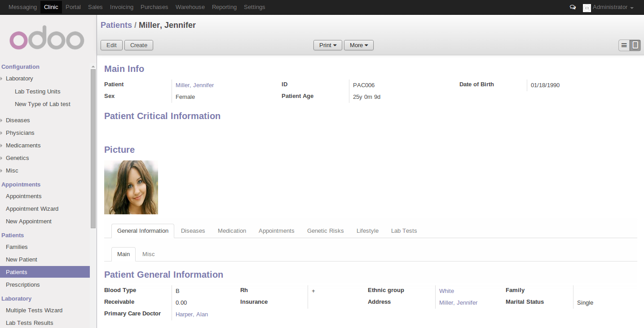Switch to list view icon
The height and width of the screenshot is (328, 644).
[x=624, y=45]
